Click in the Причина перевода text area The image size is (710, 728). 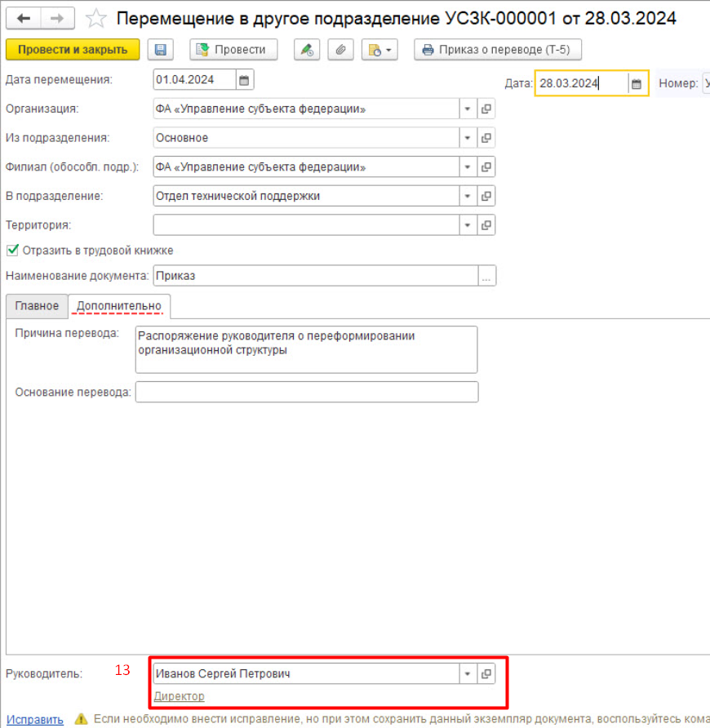pos(307,349)
